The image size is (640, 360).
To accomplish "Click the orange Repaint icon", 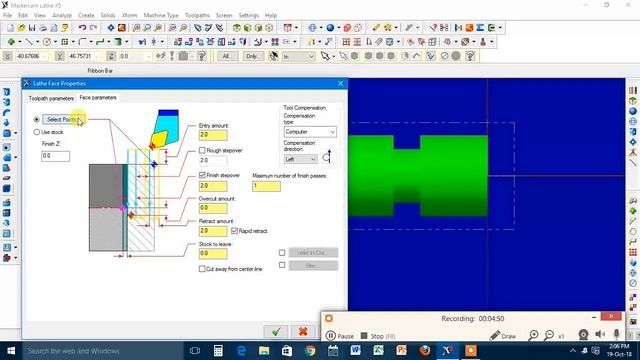I will click(122, 28).
